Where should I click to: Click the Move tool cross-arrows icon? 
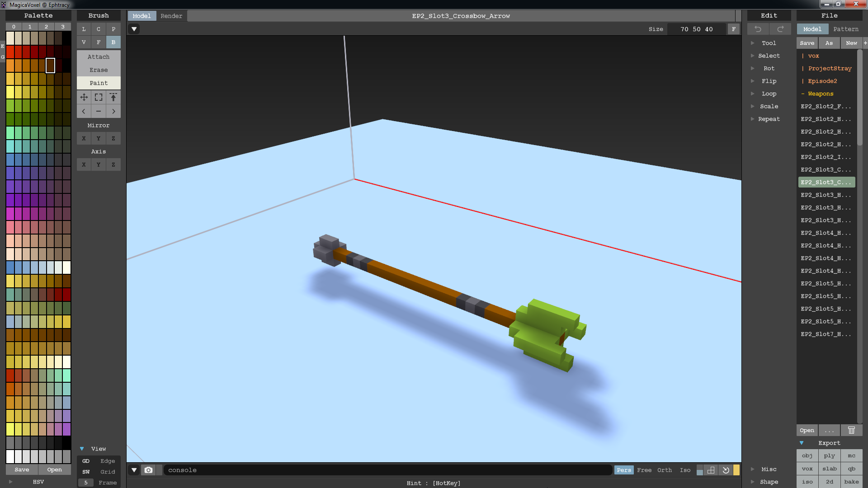[x=84, y=97]
